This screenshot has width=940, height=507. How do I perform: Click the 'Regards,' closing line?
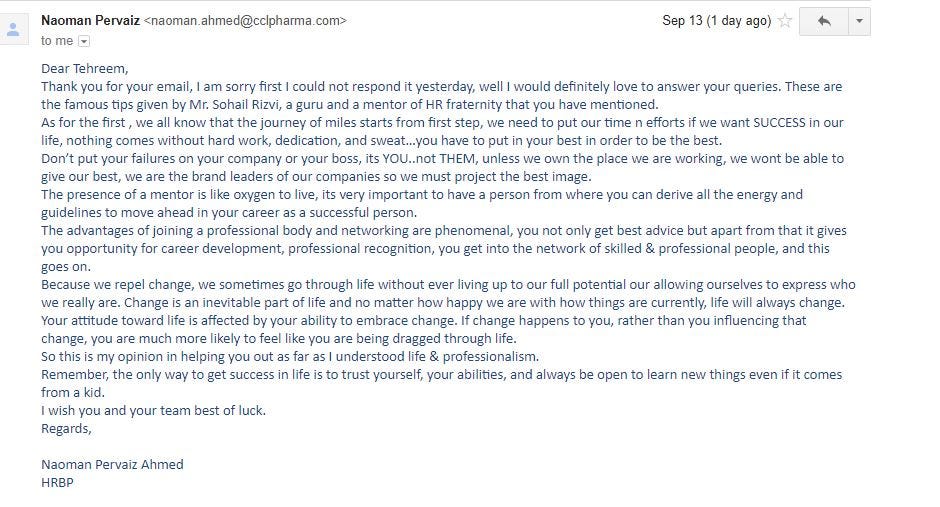tap(66, 428)
